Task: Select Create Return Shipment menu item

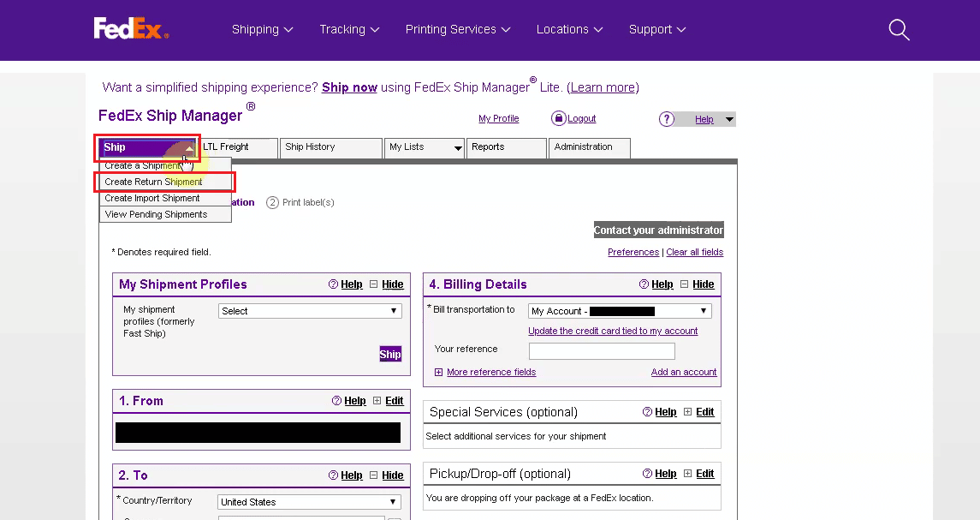Action: (165, 182)
